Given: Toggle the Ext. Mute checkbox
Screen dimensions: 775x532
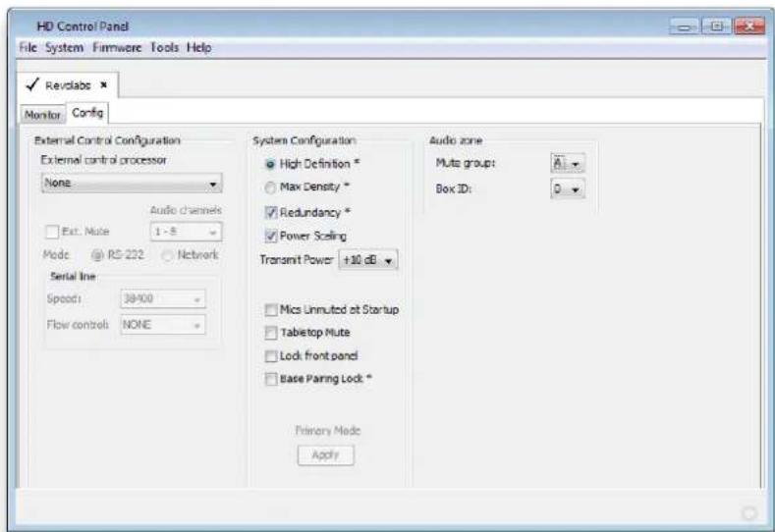Looking at the screenshot, I should (x=52, y=232).
